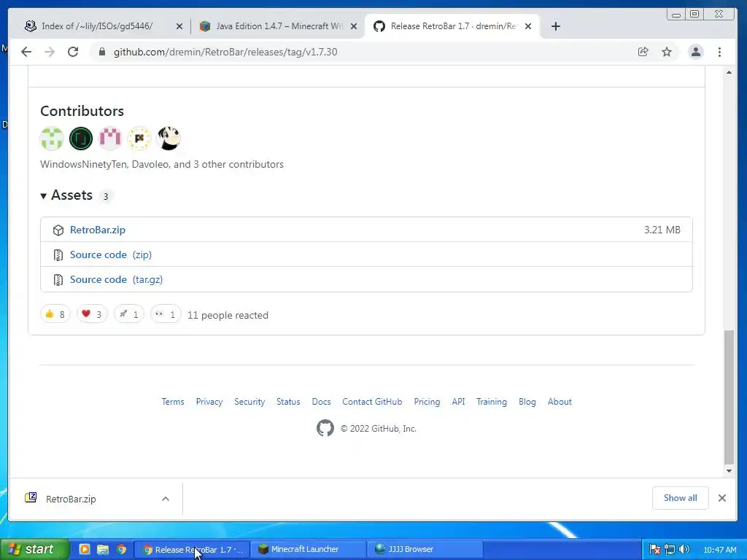Bookmark this page with the star icon
The image size is (747, 560).
point(667,52)
